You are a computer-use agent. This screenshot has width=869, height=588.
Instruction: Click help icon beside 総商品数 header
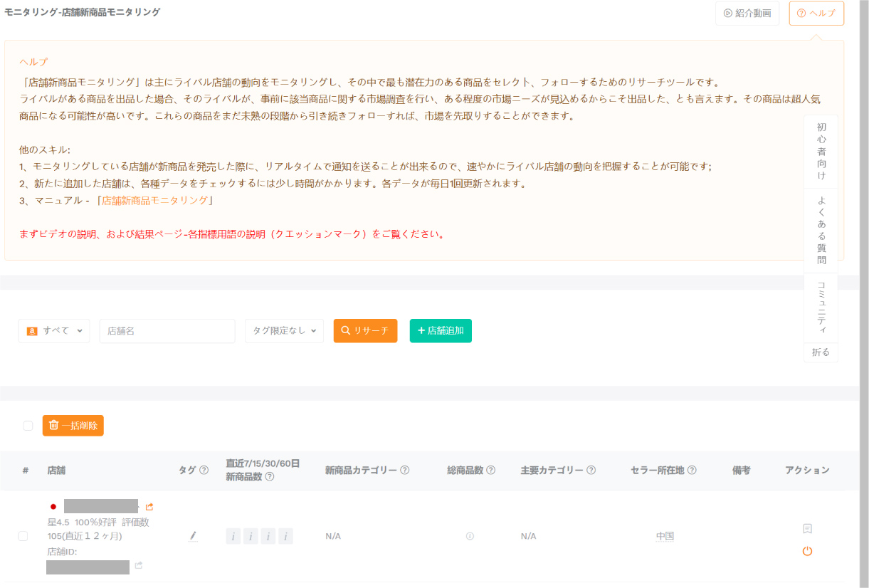pyautogui.click(x=491, y=470)
